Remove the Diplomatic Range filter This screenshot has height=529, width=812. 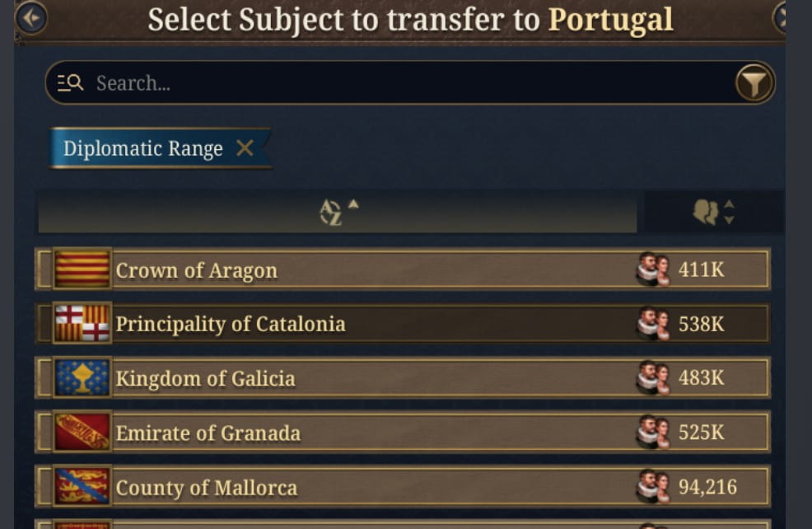pos(244,149)
